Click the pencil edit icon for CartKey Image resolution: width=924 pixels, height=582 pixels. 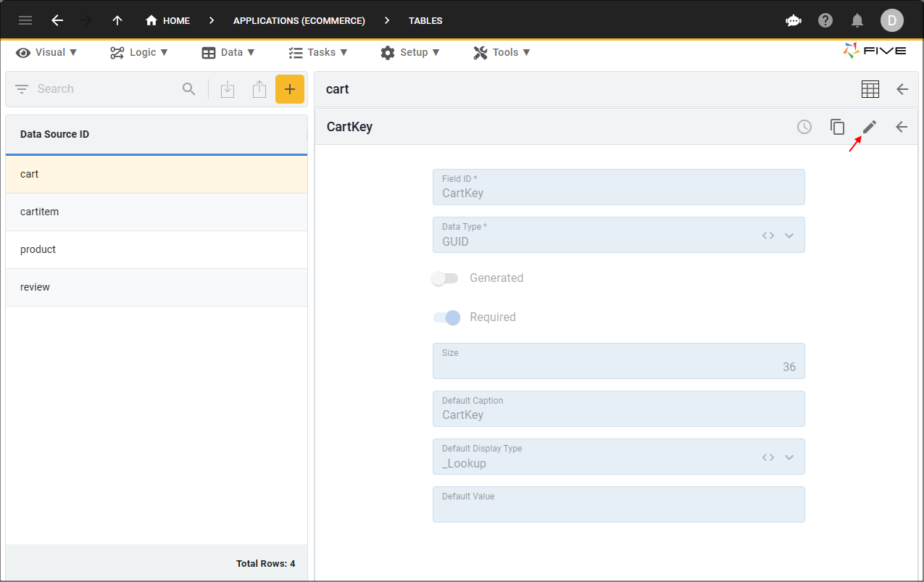point(869,127)
